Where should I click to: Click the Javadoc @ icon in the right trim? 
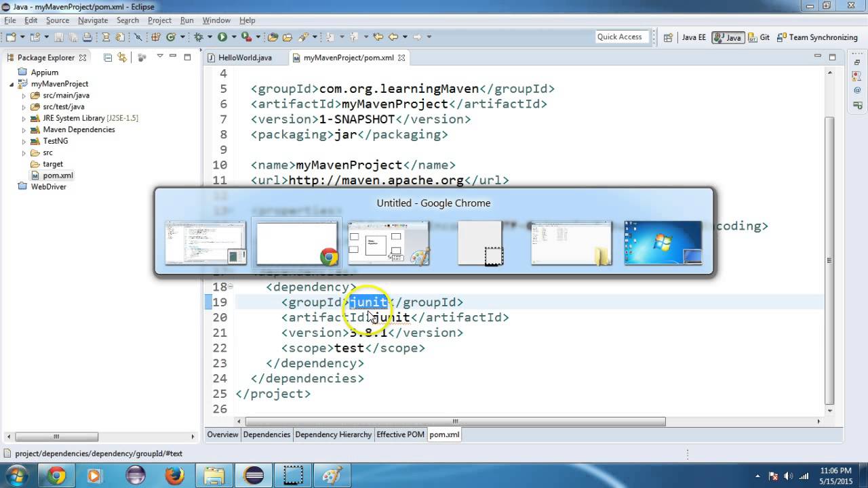pos(858,90)
